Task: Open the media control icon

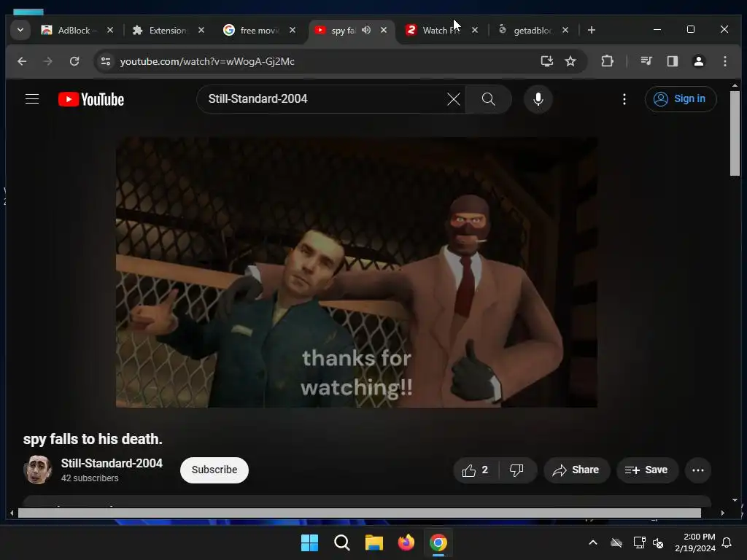Action: pyautogui.click(x=646, y=61)
